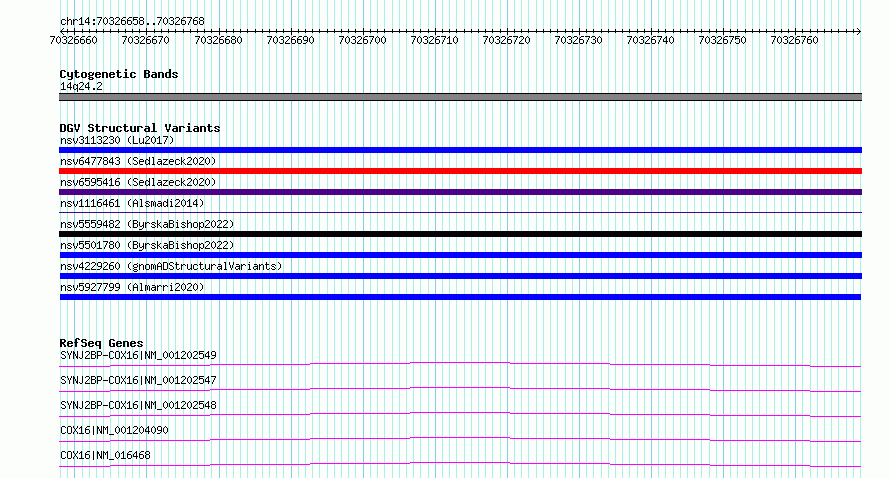Select ruler position 70326750
The image size is (890, 478).
coord(723,40)
